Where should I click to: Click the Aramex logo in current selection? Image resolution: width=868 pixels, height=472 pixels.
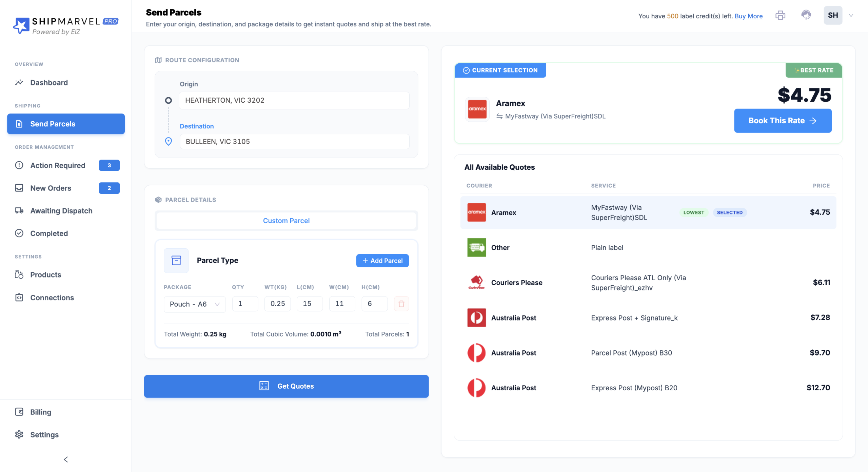[477, 109]
